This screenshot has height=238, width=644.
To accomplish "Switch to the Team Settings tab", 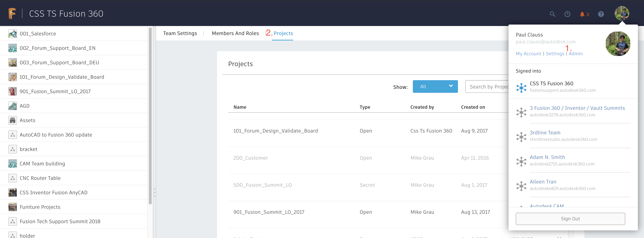I will 180,33.
